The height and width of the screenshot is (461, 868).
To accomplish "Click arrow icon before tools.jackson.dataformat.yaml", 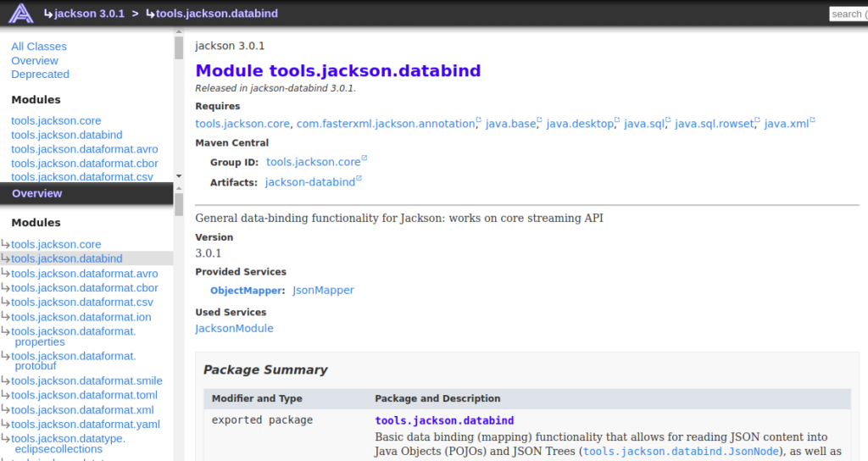I will coord(6,424).
